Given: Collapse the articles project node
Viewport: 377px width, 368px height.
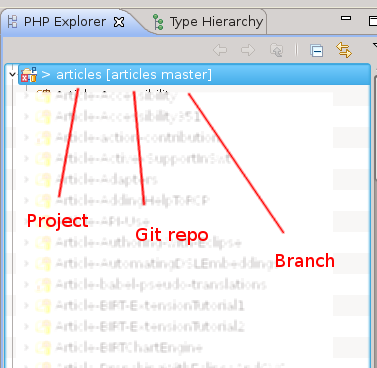Looking at the screenshot, I should click(x=12, y=74).
